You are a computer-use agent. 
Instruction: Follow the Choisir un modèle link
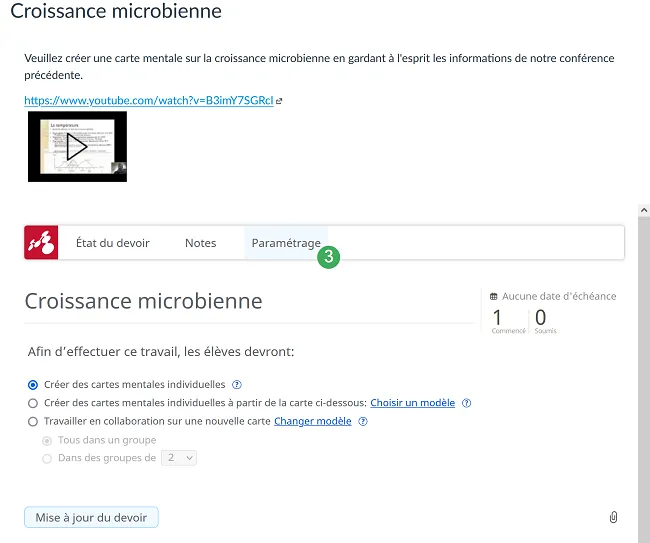(412, 403)
